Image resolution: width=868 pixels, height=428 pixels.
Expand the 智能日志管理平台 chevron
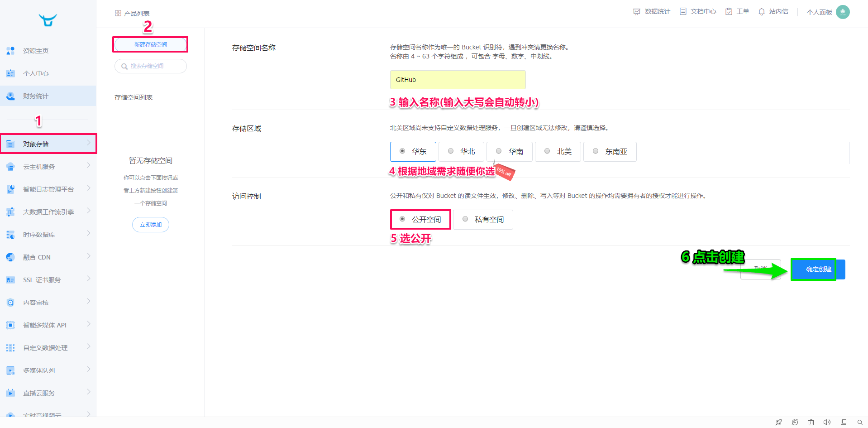click(89, 188)
